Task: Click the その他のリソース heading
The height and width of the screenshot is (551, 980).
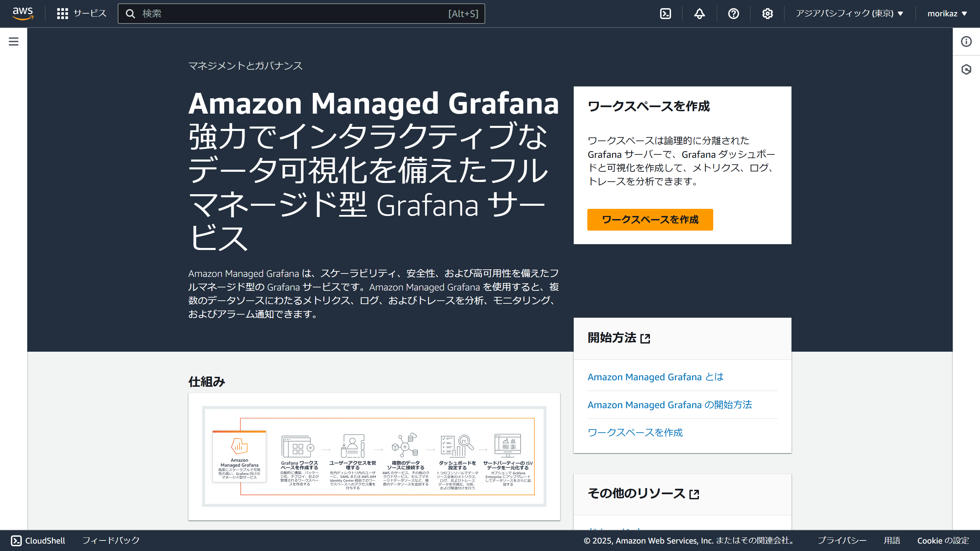Action: 636,494
